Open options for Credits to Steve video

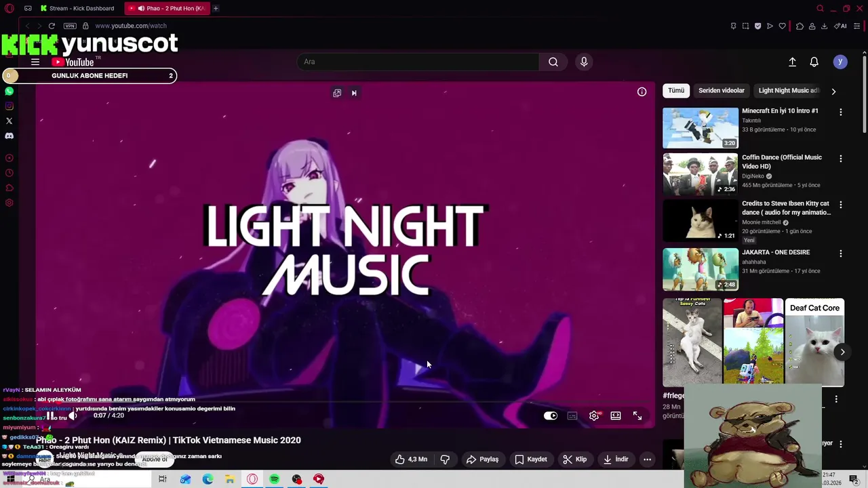click(841, 205)
